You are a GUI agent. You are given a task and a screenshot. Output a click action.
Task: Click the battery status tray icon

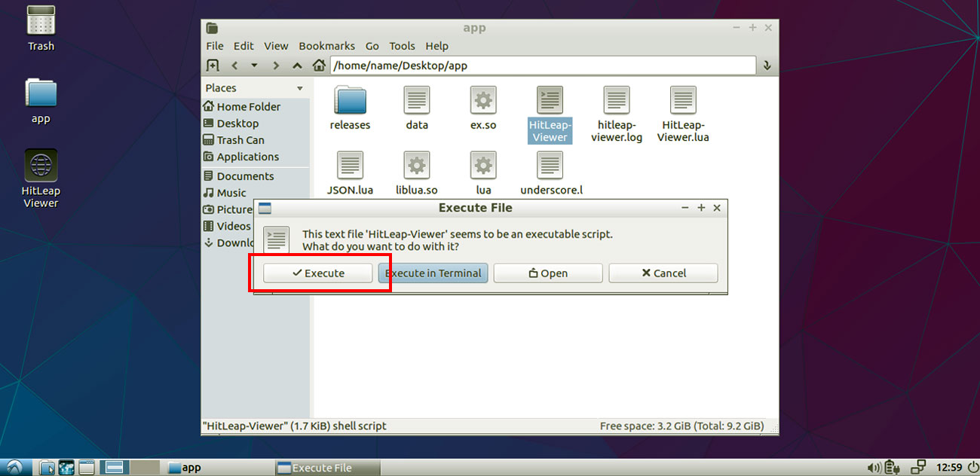click(894, 468)
